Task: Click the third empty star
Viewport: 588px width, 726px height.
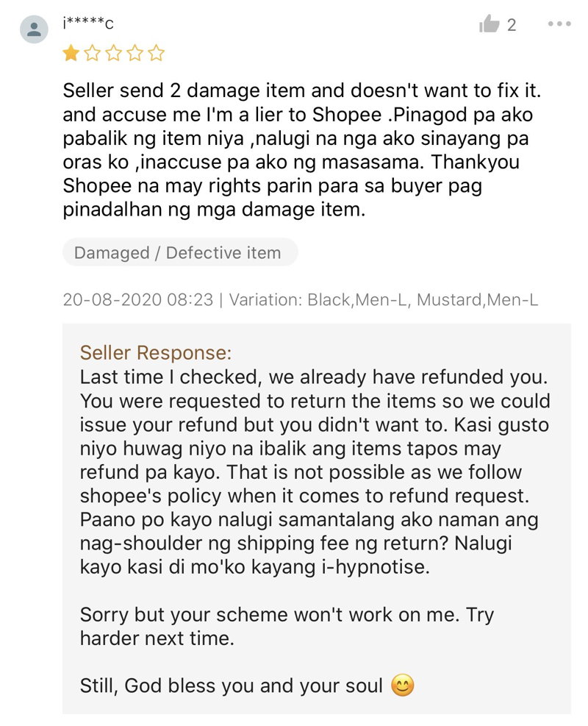Action: pos(113,53)
